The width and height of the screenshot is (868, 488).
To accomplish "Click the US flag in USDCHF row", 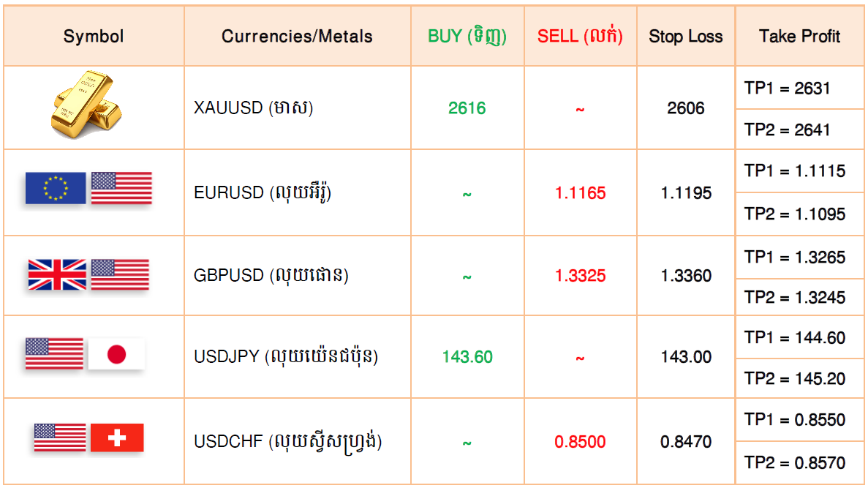I will tap(60, 438).
